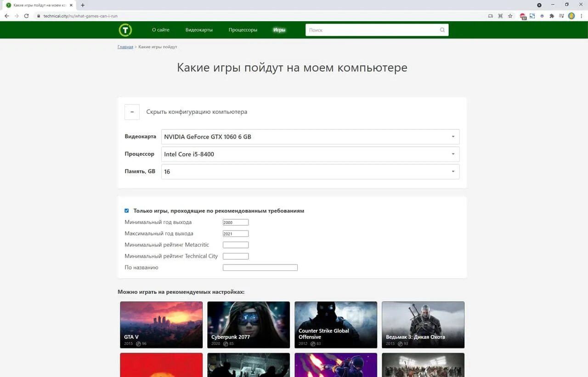Click the three-dot browser menu icon
The image size is (588, 377).
tap(582, 15)
